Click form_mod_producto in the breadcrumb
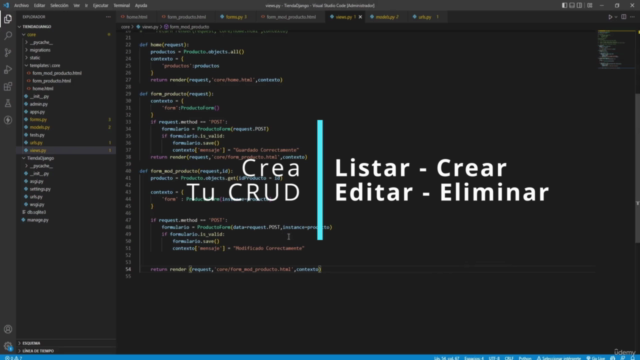Image resolution: width=640 pixels, height=360 pixels. click(x=189, y=27)
